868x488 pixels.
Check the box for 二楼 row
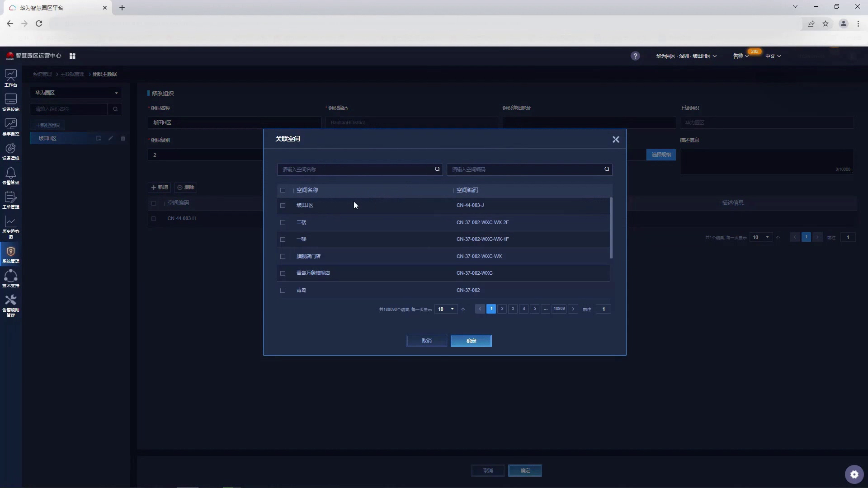[x=283, y=223]
